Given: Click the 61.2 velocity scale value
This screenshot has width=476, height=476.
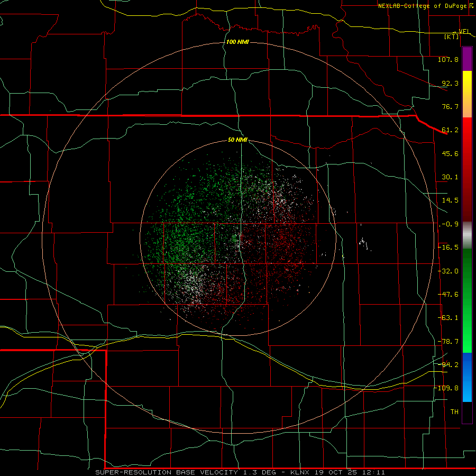Looking at the screenshot, I should pos(450,130).
